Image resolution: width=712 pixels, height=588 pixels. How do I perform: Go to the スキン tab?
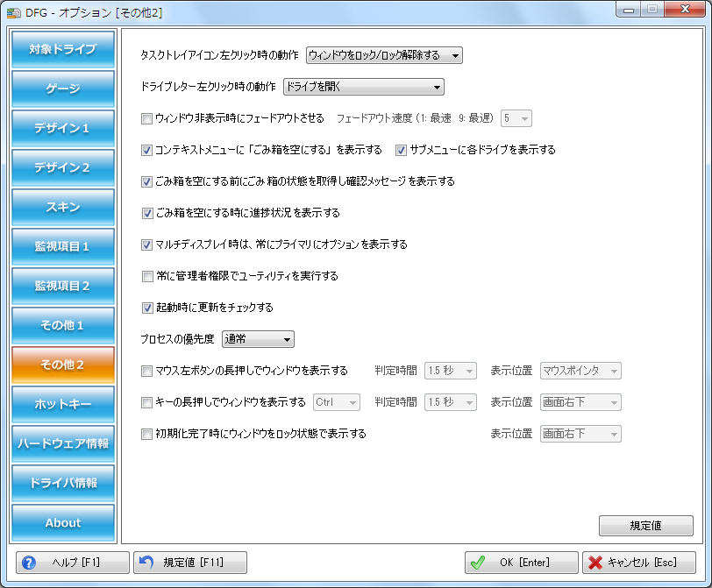point(63,207)
